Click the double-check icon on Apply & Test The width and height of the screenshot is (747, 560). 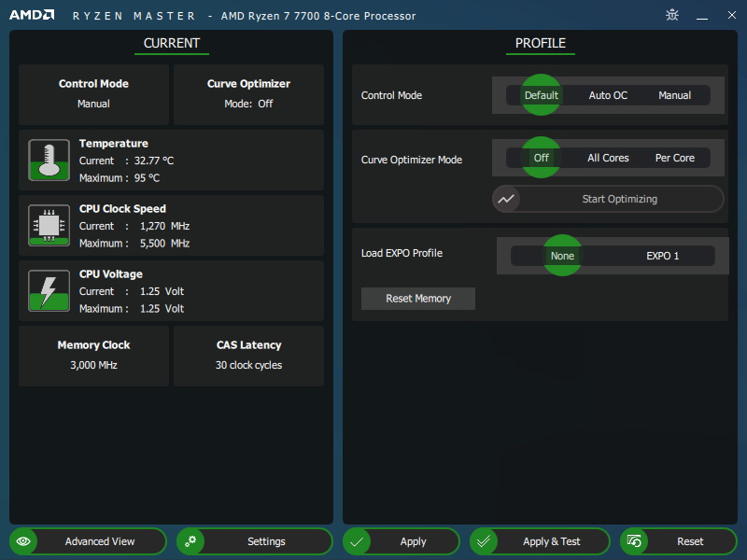pyautogui.click(x=484, y=541)
